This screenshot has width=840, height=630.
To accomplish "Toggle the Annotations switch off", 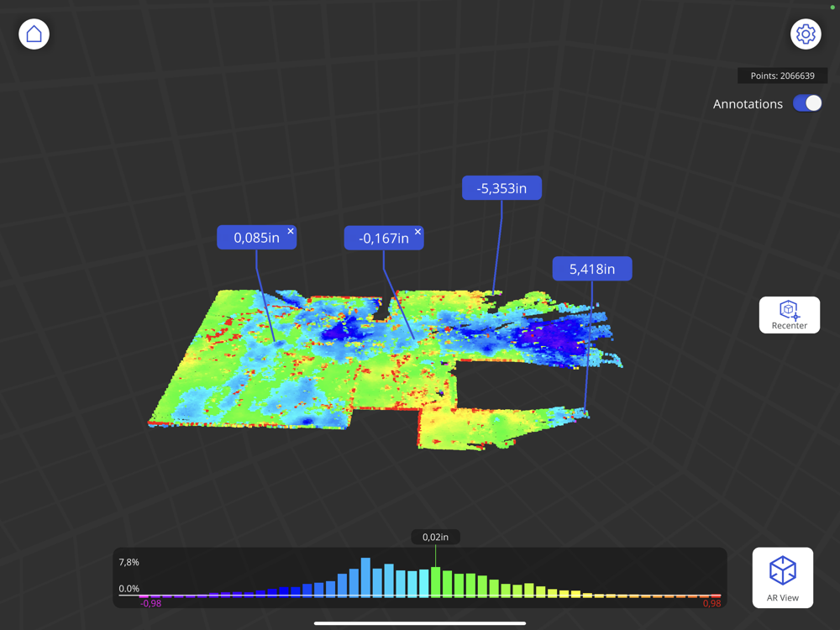I will (x=807, y=103).
